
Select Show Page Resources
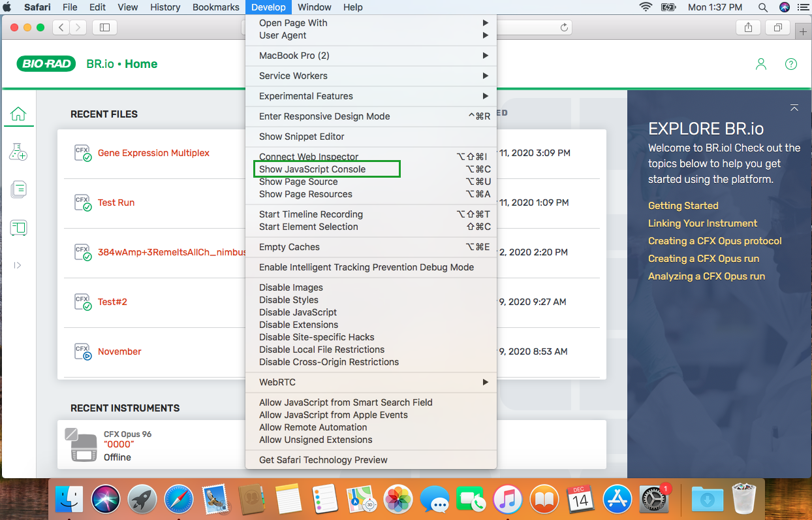pyautogui.click(x=371, y=194)
